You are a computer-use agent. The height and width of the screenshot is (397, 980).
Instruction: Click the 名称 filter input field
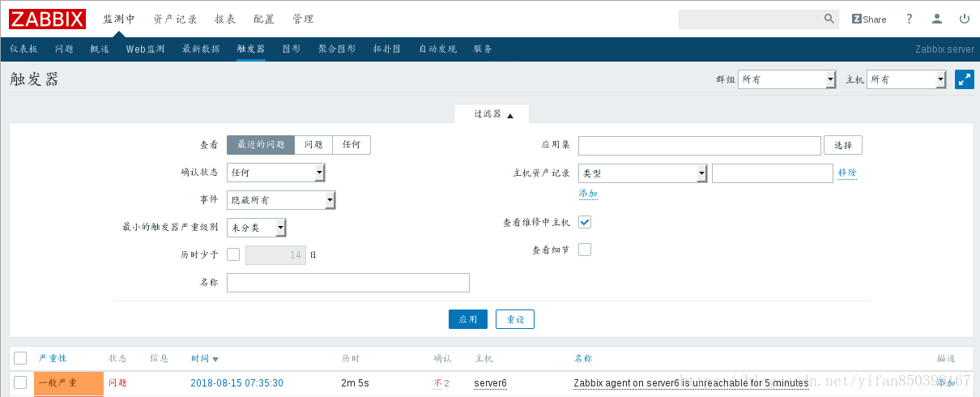click(348, 283)
